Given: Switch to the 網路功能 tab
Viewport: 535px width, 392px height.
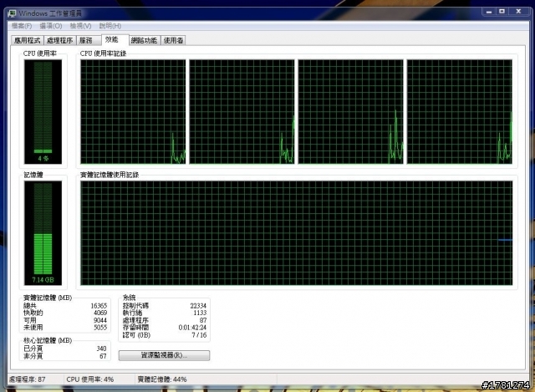Looking at the screenshot, I should click(144, 41).
